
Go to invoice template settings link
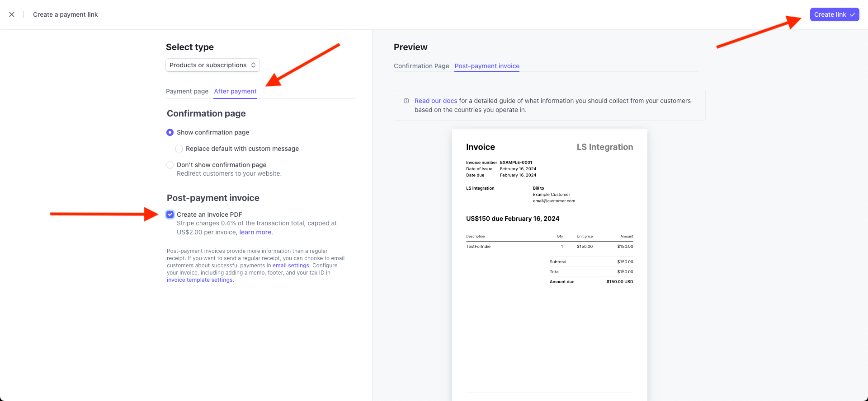point(199,280)
